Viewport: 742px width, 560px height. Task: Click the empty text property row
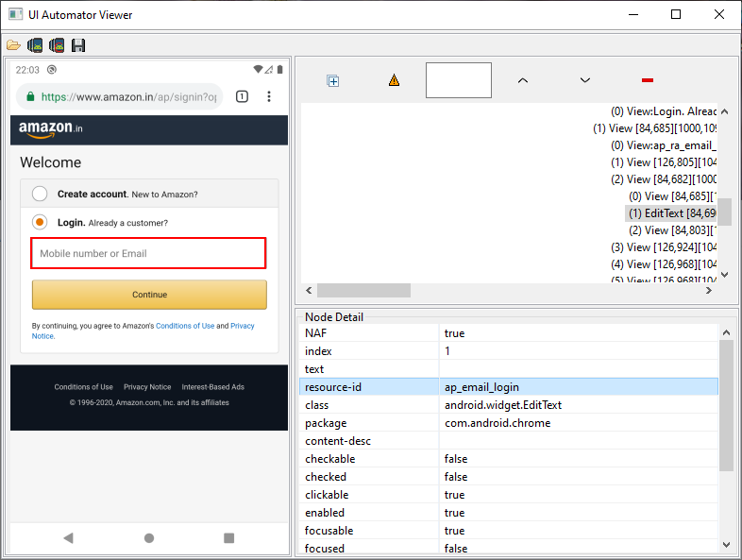(x=509, y=369)
